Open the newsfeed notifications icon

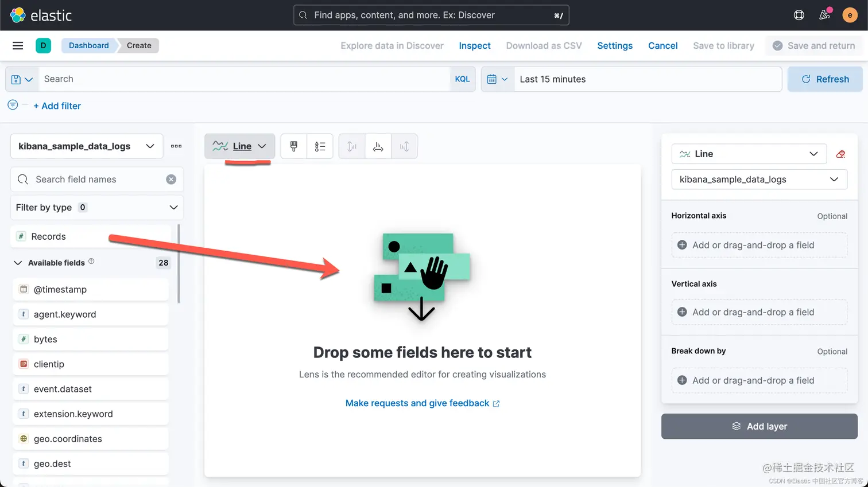click(x=824, y=15)
